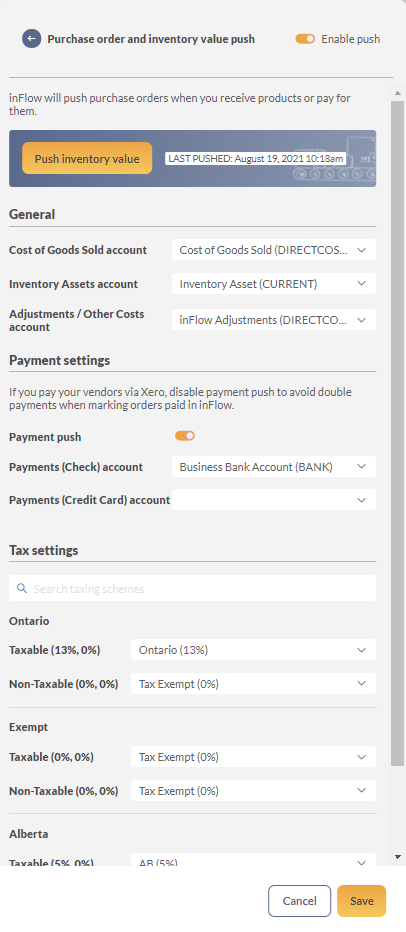Open Exempt Non-Taxable tax dropdown
This screenshot has height=932, width=406.
point(253,791)
